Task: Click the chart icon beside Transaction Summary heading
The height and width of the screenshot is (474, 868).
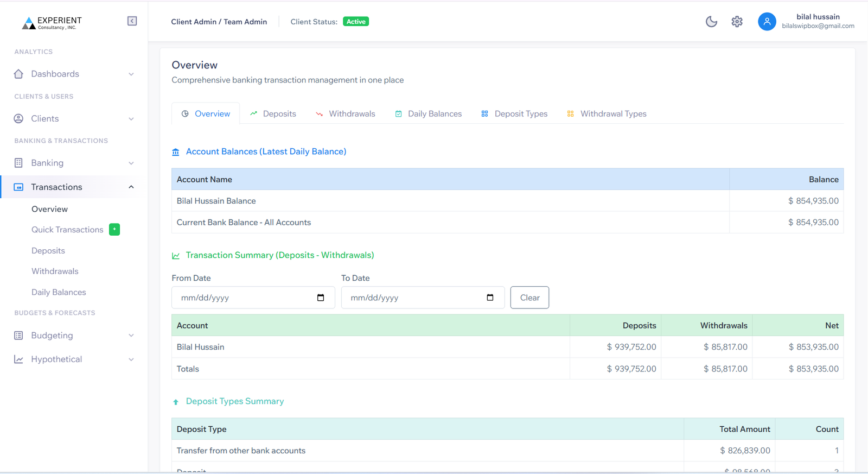Action: click(176, 256)
